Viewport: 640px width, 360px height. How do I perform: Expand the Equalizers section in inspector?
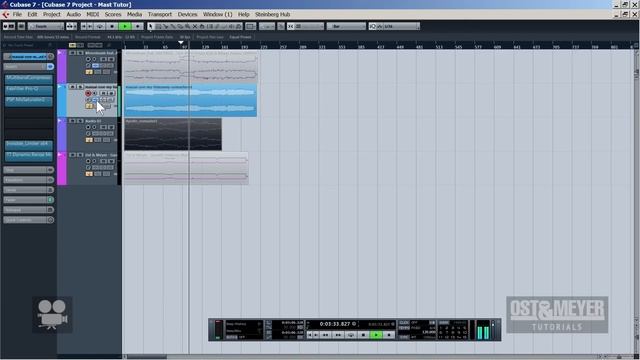point(25,180)
